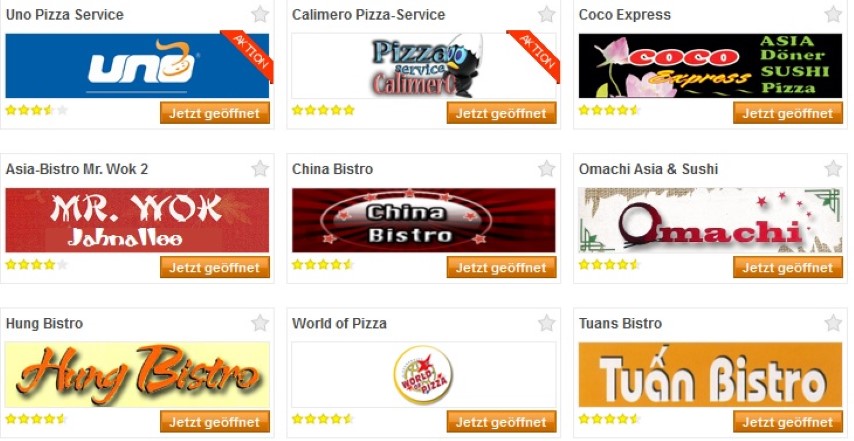Open Uno Pizza Service via Jetzt geöffnet
Screen dimensions: 854x441
pyautogui.click(x=215, y=113)
